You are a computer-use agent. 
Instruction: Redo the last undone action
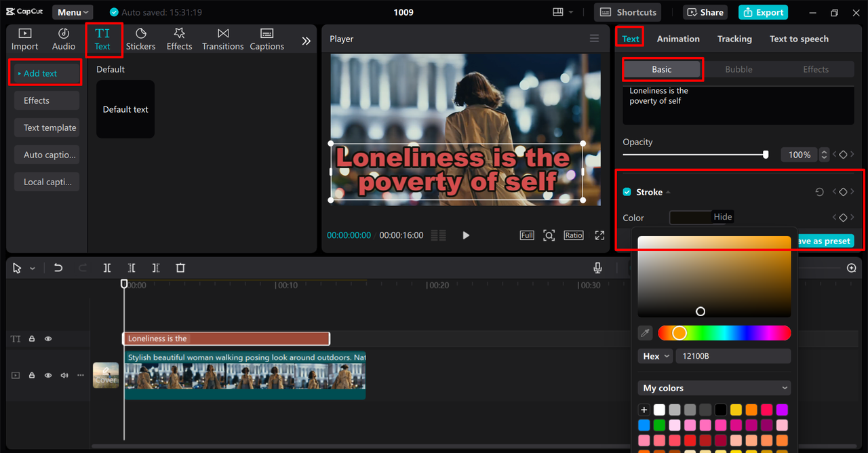pyautogui.click(x=83, y=268)
